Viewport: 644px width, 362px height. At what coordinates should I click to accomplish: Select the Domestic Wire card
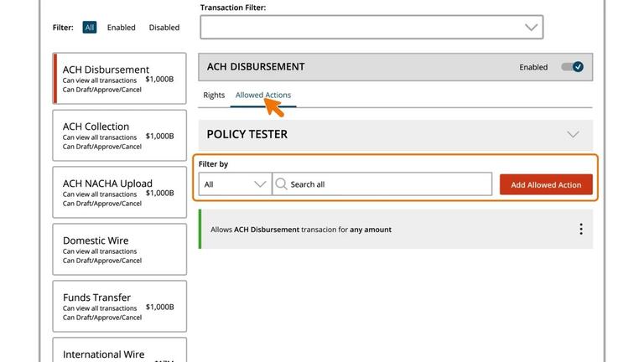pos(120,249)
